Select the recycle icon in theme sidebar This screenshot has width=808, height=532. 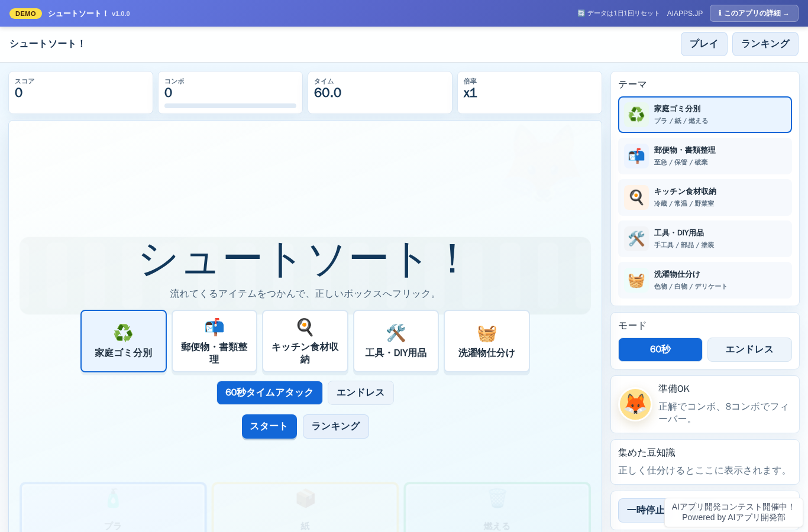(x=636, y=115)
